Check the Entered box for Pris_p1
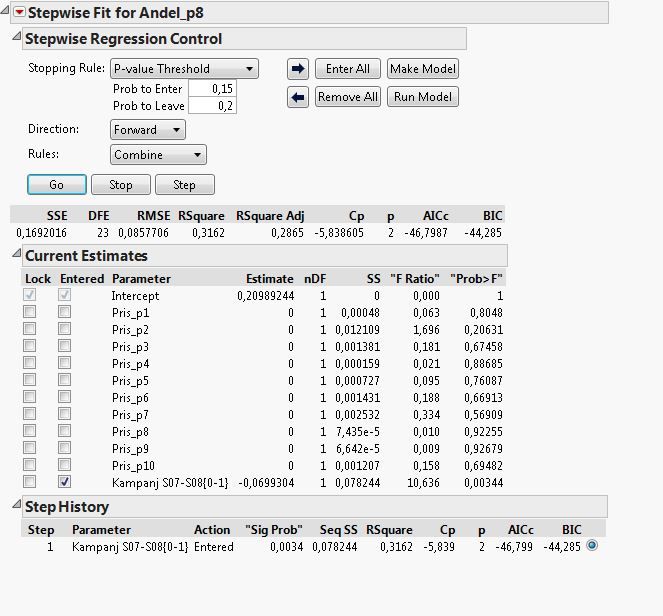663x616 pixels. [x=65, y=312]
